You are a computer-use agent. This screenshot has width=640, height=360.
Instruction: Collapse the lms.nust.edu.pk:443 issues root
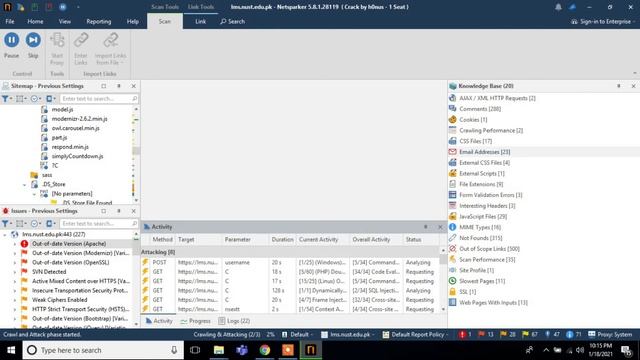[x=5, y=235]
